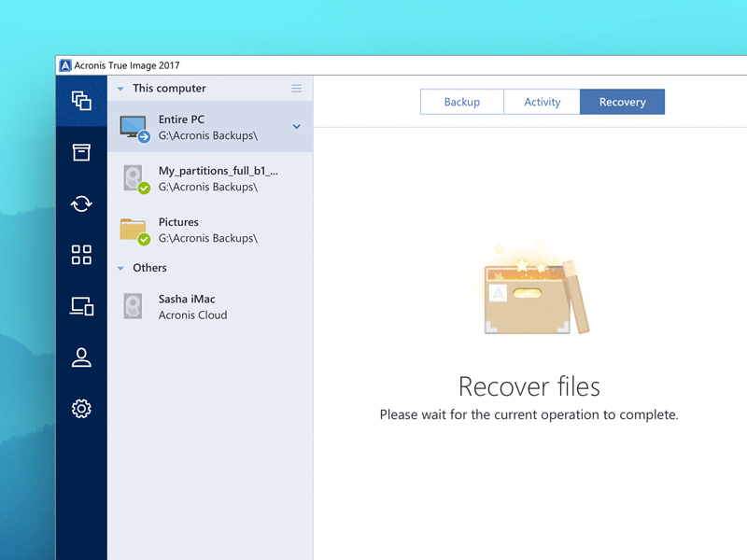Image resolution: width=747 pixels, height=560 pixels.
Task: Click G:\Acronis Backups\ path under Pictures
Action: (x=208, y=238)
